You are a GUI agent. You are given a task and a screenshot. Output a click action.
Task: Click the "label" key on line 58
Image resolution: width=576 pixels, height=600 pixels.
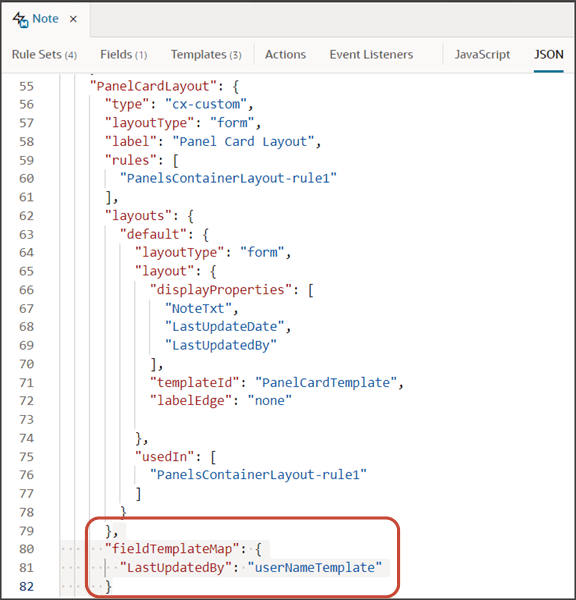[131, 142]
